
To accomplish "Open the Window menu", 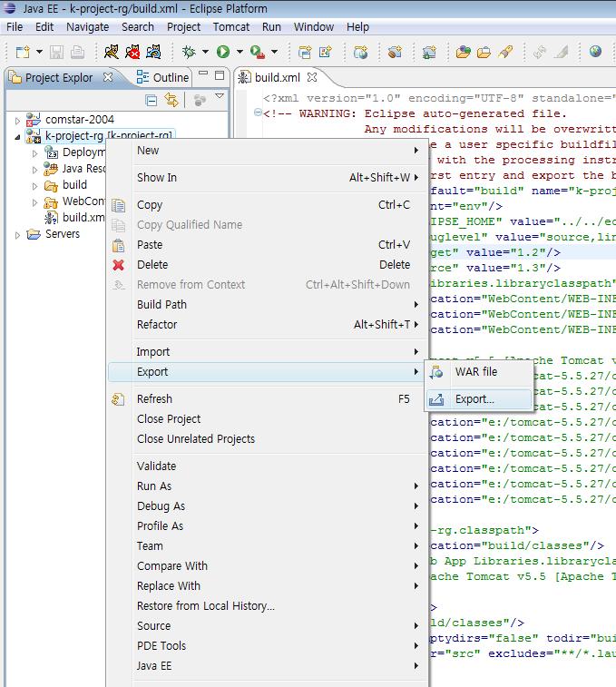I will click(314, 26).
